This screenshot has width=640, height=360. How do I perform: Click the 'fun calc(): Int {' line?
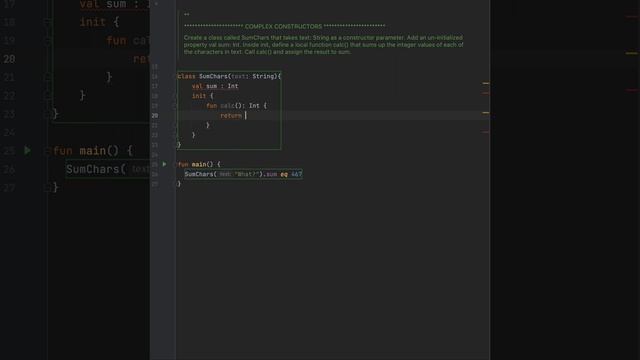(236, 106)
